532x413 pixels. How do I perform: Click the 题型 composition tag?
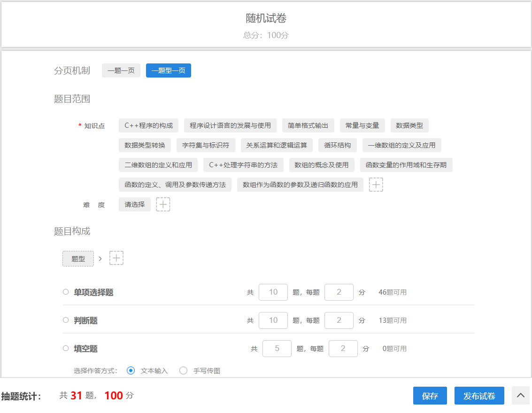click(x=78, y=259)
